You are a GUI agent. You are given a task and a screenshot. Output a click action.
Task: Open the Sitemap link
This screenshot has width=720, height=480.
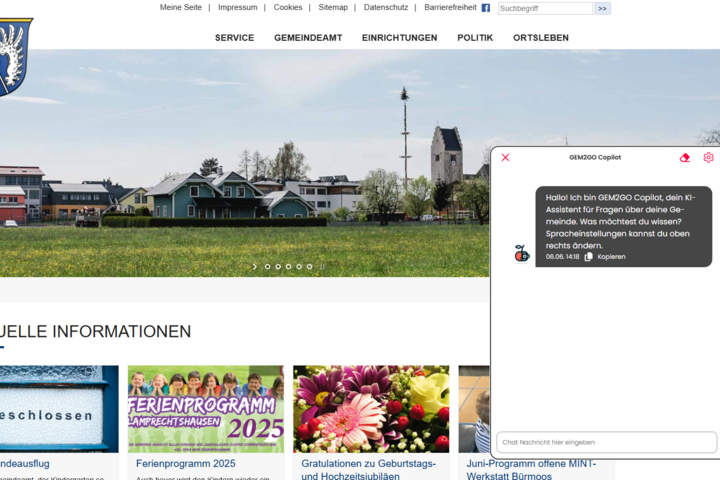(333, 7)
